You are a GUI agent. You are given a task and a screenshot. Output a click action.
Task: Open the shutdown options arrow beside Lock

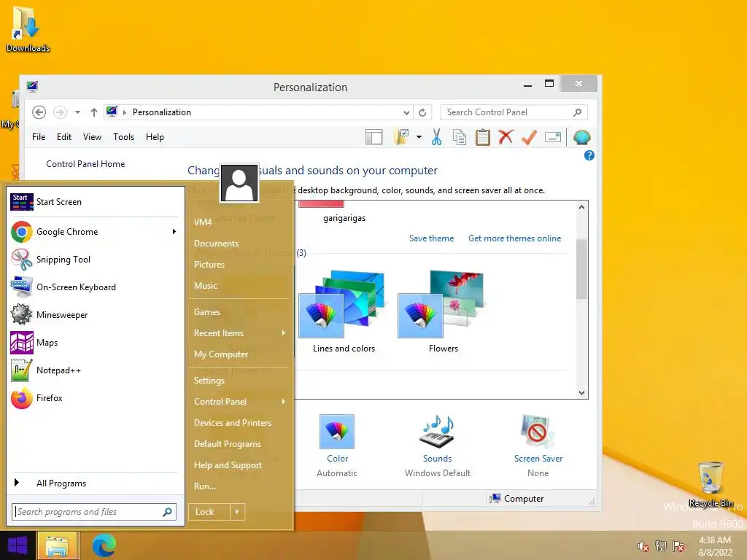tap(237, 512)
